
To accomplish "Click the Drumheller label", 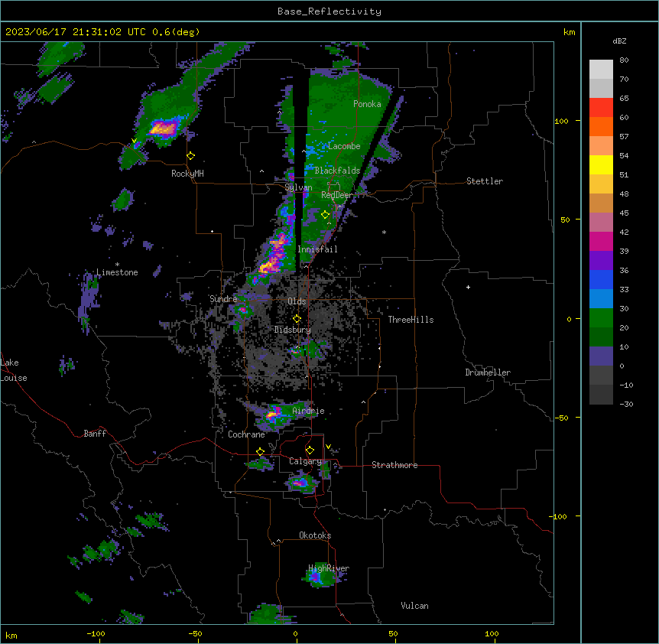I will [488, 372].
